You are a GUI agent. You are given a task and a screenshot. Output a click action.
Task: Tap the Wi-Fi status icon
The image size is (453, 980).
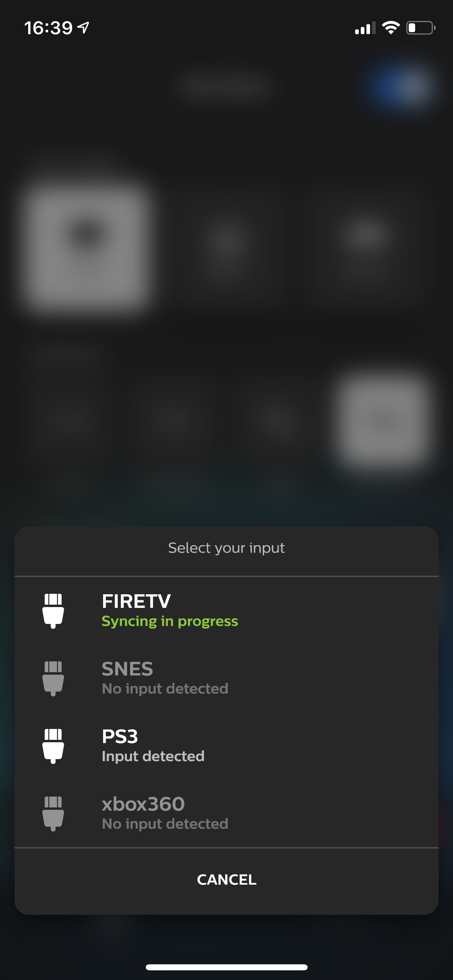pyautogui.click(x=391, y=28)
